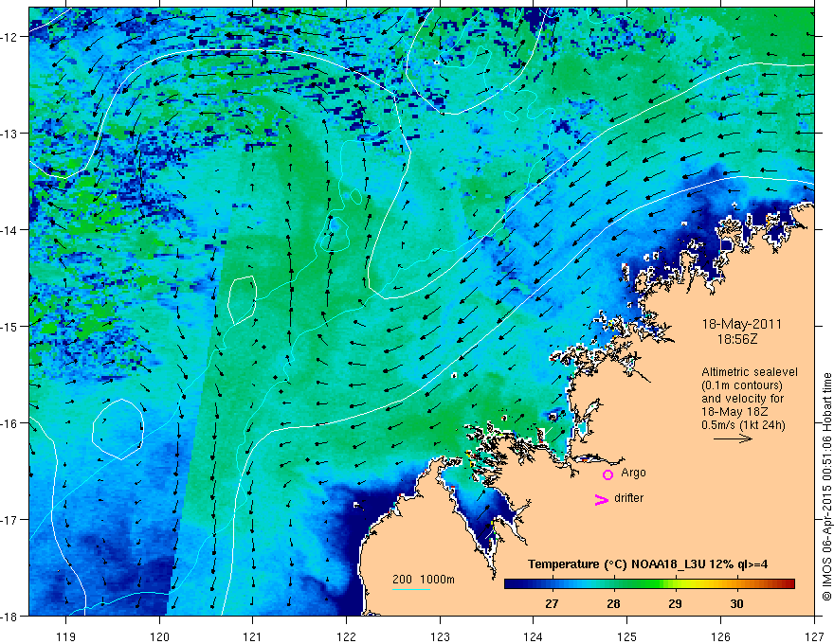Click latitude axis label -14

[10, 230]
